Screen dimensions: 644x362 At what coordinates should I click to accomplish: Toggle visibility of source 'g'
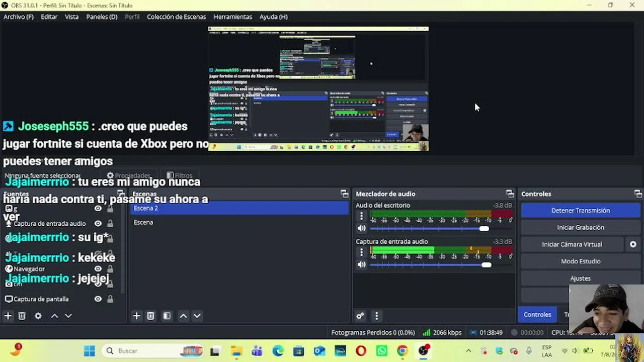[x=98, y=209]
